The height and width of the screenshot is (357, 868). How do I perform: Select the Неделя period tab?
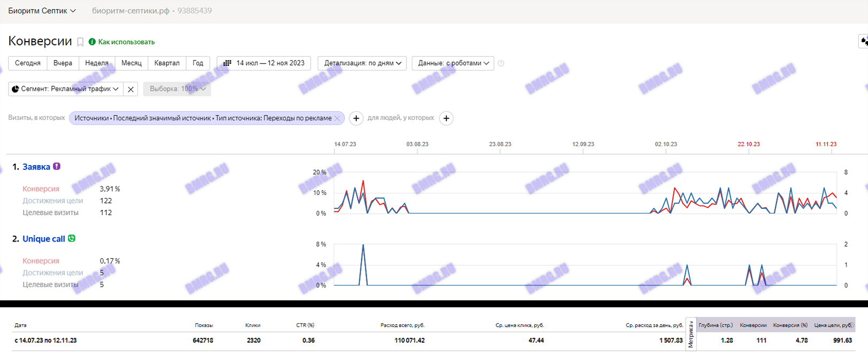(x=97, y=63)
